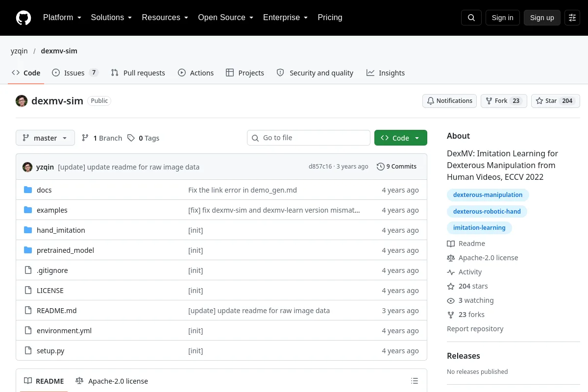The height and width of the screenshot is (392, 588).
Task: Switch to the Actions tab
Action: (196, 73)
